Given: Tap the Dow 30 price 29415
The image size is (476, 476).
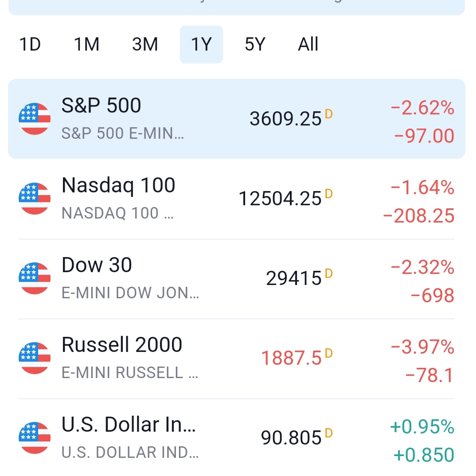Looking at the screenshot, I should [293, 279].
